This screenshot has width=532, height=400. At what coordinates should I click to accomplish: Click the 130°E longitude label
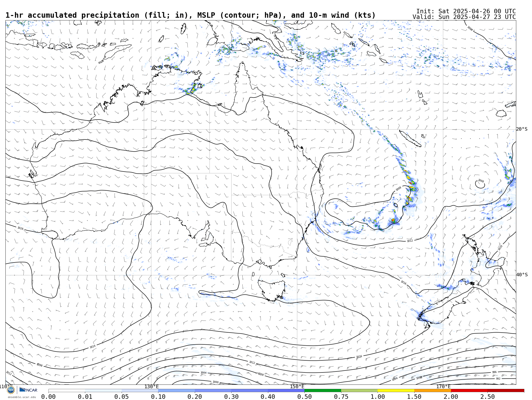[151, 387]
